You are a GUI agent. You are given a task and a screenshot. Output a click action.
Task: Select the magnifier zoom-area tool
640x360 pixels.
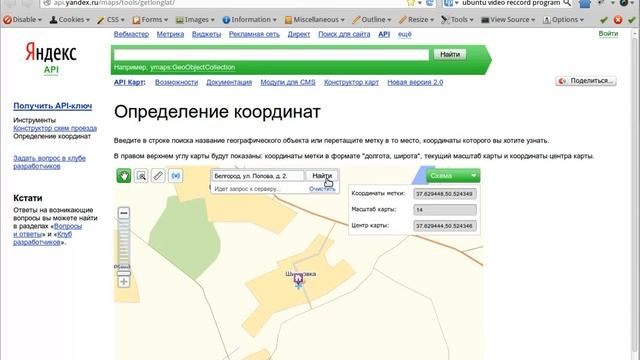point(141,176)
